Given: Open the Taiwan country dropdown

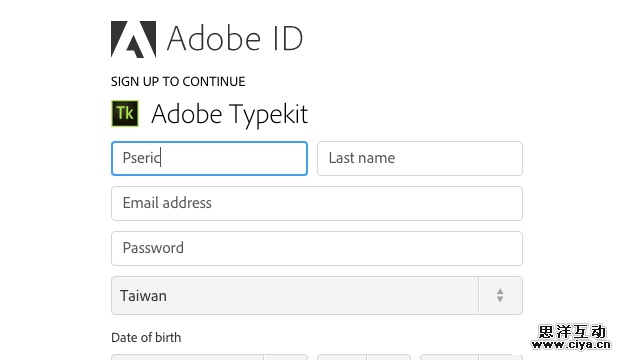Looking at the screenshot, I should click(317, 296).
